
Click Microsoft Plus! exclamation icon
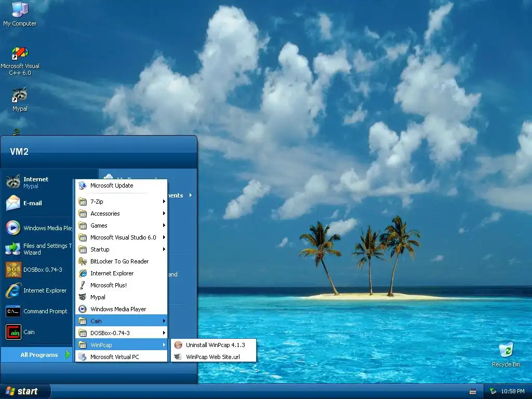click(83, 285)
